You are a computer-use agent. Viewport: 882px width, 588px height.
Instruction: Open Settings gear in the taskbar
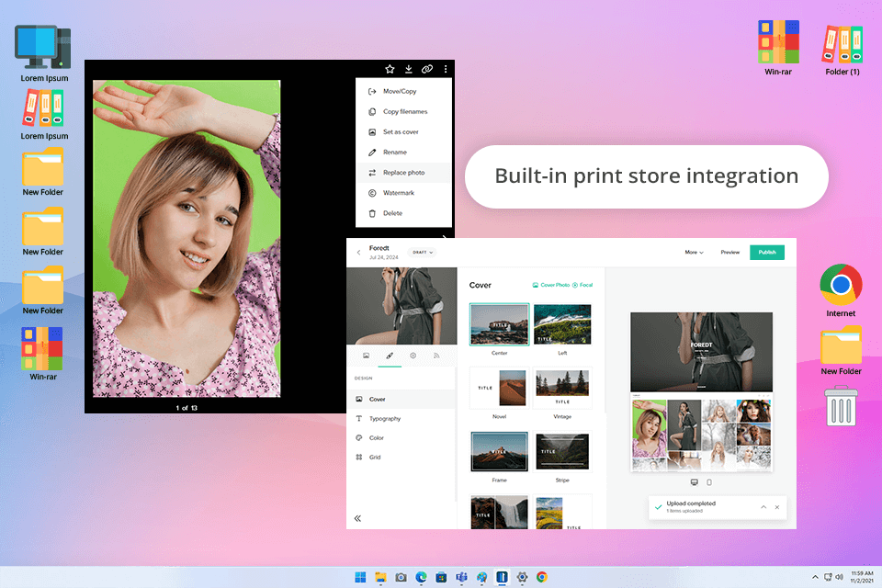[522, 577]
